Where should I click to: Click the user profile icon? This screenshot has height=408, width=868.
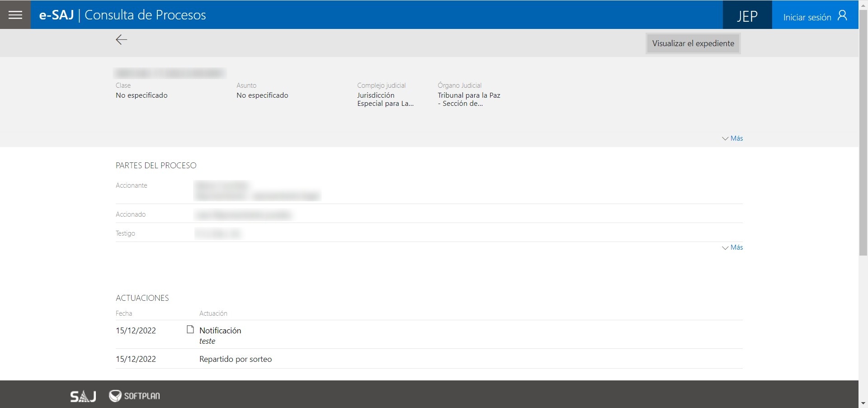(x=842, y=16)
